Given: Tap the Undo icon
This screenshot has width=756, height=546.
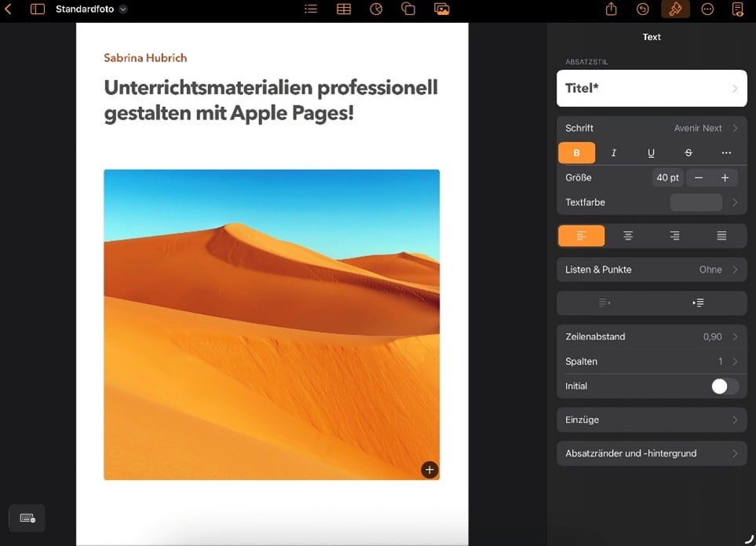Looking at the screenshot, I should [643, 9].
